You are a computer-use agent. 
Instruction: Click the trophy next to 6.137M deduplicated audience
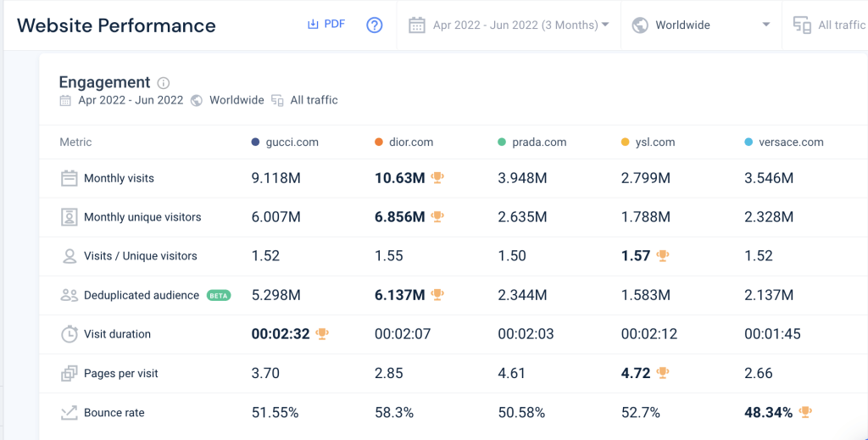pyautogui.click(x=437, y=294)
